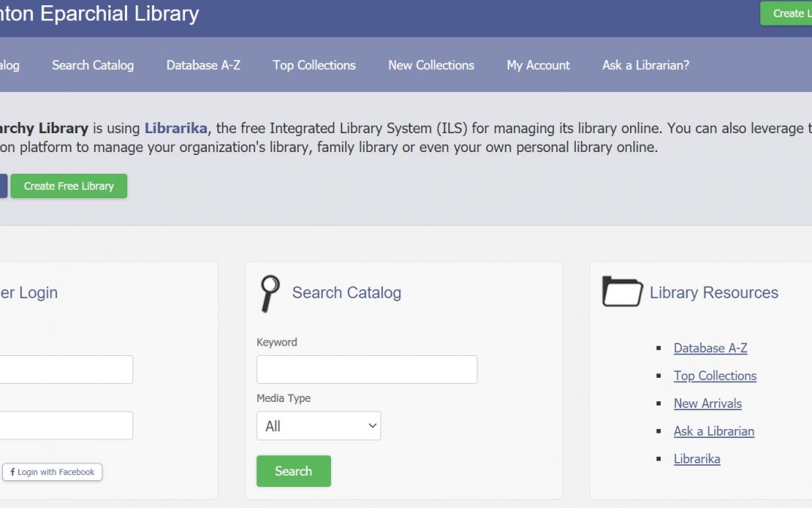The width and height of the screenshot is (812, 508).
Task: Click the Eparchial Library site title
Action: pos(99,14)
